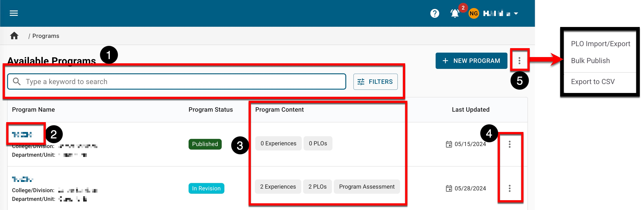Click the New Program button
644x210 pixels.
[x=471, y=61]
